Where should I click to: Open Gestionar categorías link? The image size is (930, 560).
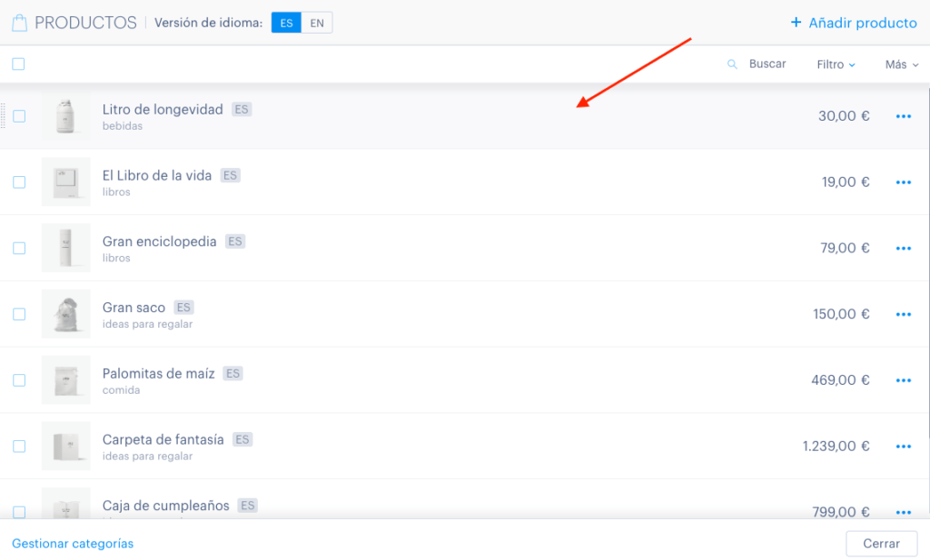73,544
